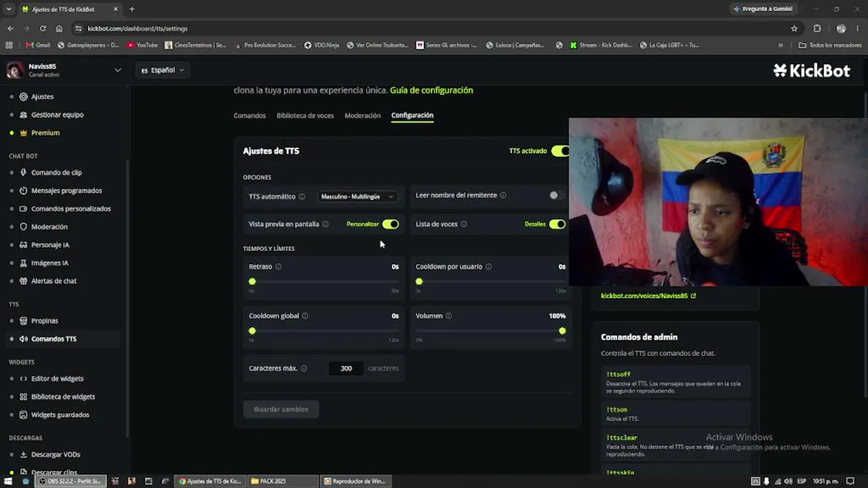Open the Masculino - Multilingüe voice dropdown
The width and height of the screenshot is (868, 488).
point(357,197)
